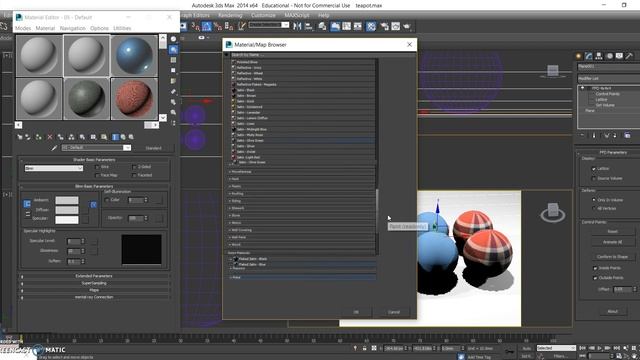This screenshot has width=640, height=360.
Task: Enable the Source Volume checkbox
Action: 594,178
